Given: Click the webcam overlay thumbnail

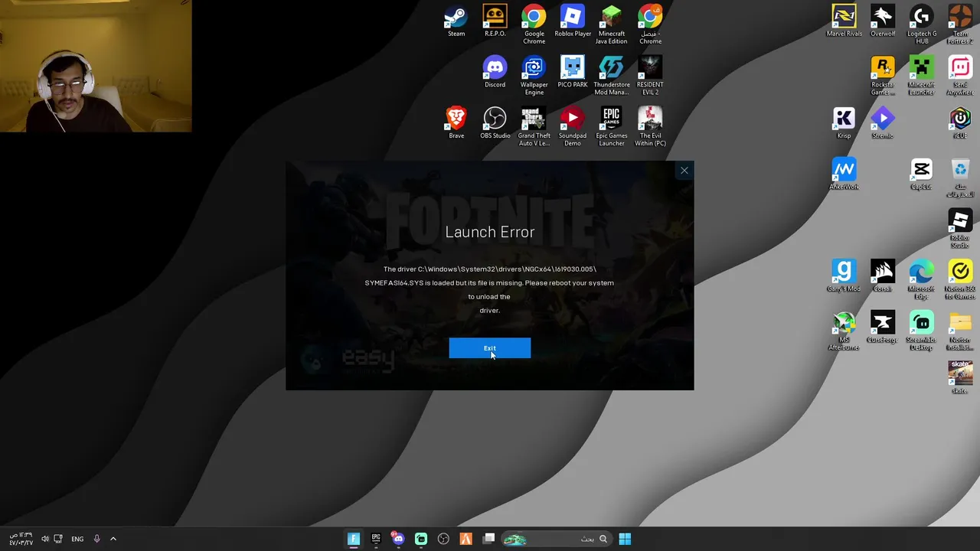Looking at the screenshot, I should [96, 66].
